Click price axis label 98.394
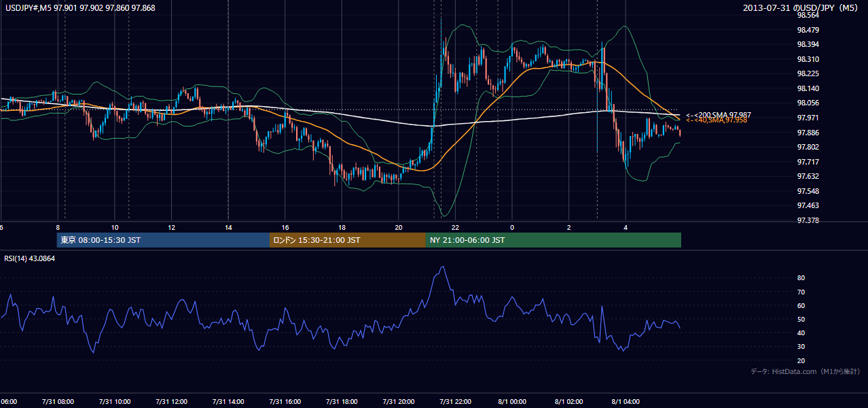Viewport: 868px width, 408px height. point(808,45)
